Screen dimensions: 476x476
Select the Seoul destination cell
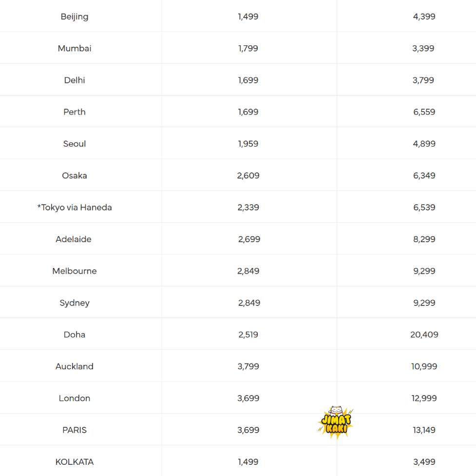[x=75, y=144]
